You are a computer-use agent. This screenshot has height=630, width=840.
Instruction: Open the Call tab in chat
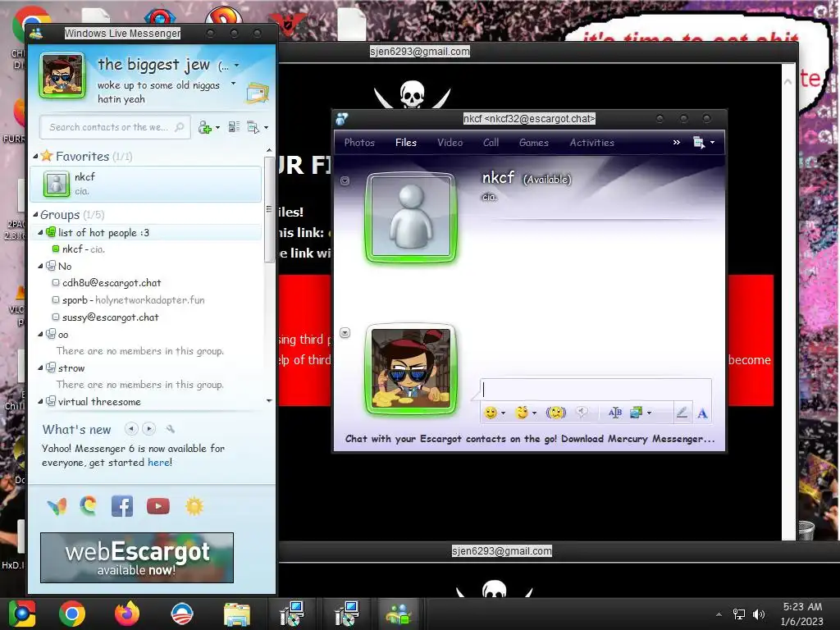coord(491,143)
